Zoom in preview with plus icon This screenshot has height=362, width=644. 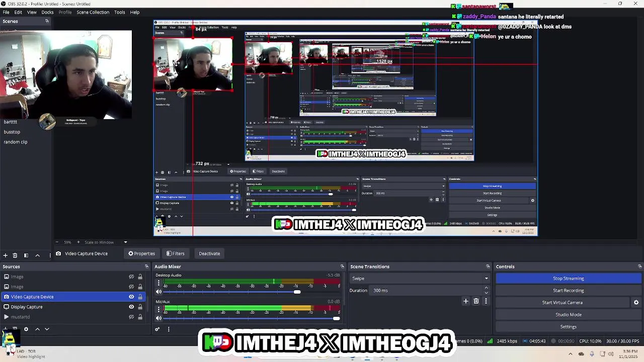tap(78, 242)
